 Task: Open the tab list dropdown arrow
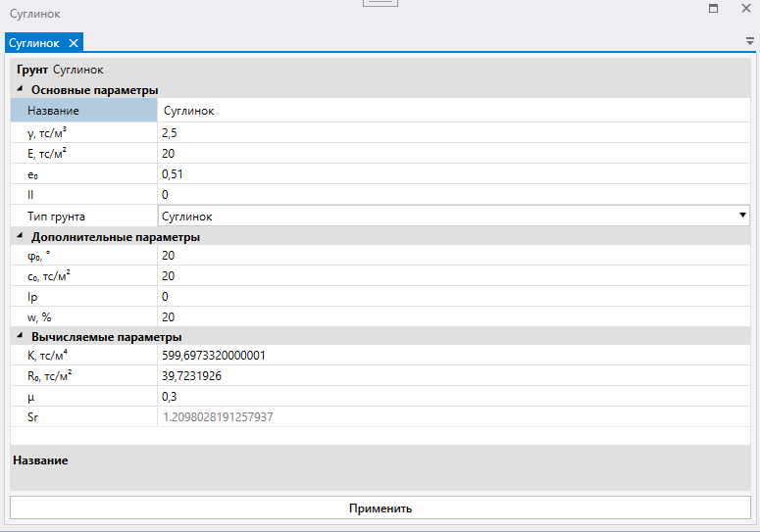coord(749,43)
